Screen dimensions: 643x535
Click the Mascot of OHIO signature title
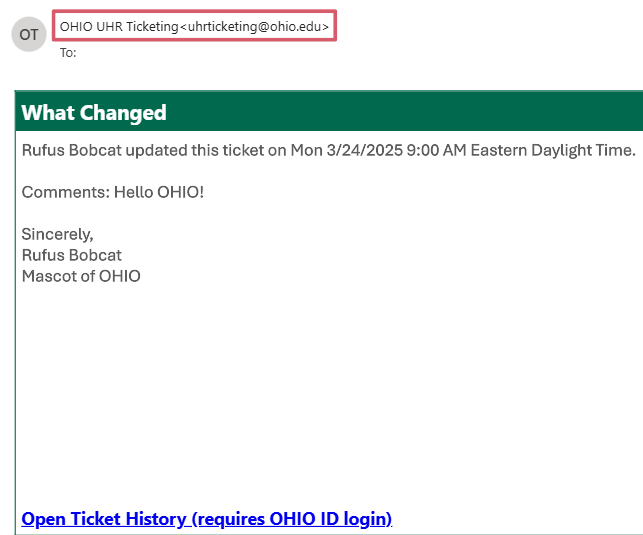(x=81, y=276)
